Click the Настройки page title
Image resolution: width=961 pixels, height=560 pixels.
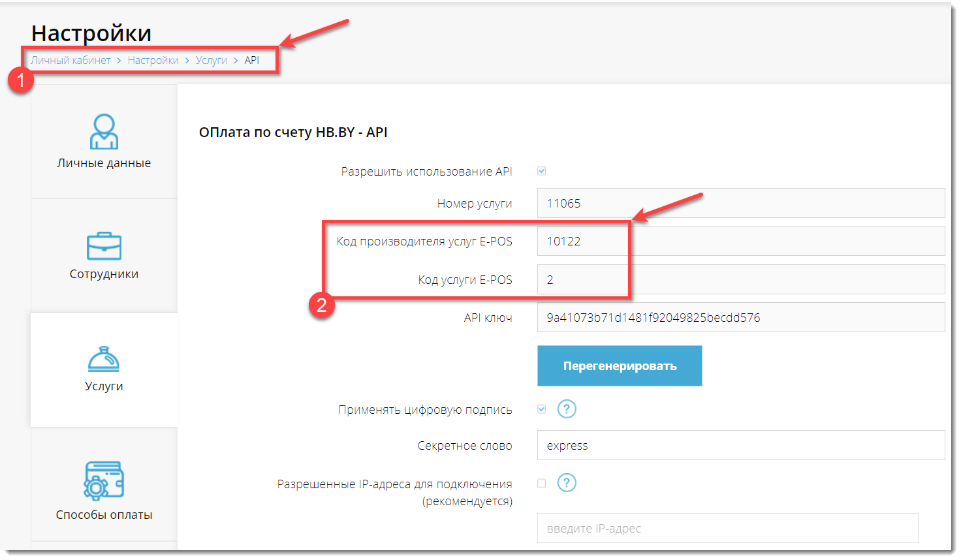(91, 33)
